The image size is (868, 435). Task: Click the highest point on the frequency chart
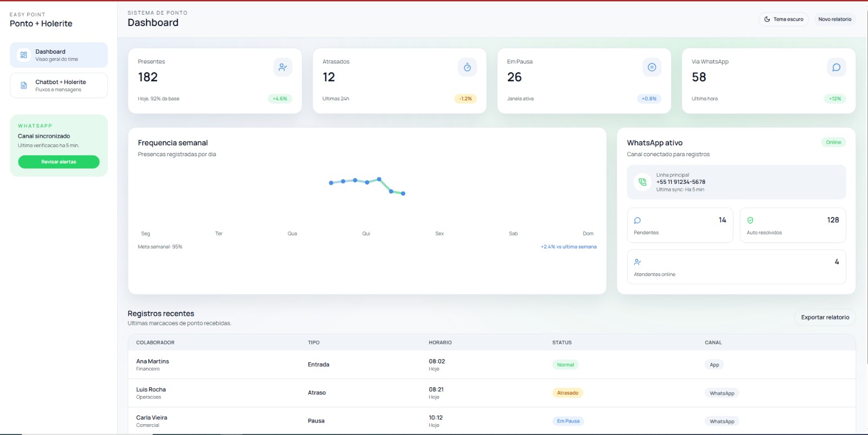coord(379,179)
